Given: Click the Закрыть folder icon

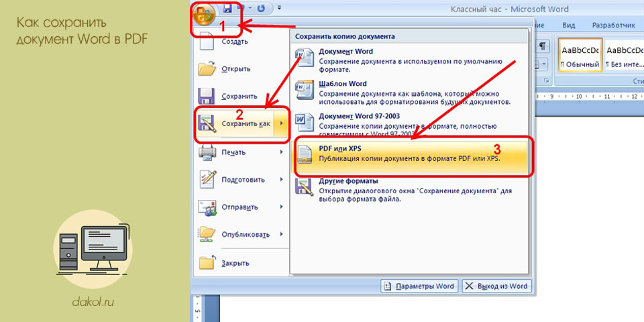Looking at the screenshot, I should pyautogui.click(x=207, y=263).
